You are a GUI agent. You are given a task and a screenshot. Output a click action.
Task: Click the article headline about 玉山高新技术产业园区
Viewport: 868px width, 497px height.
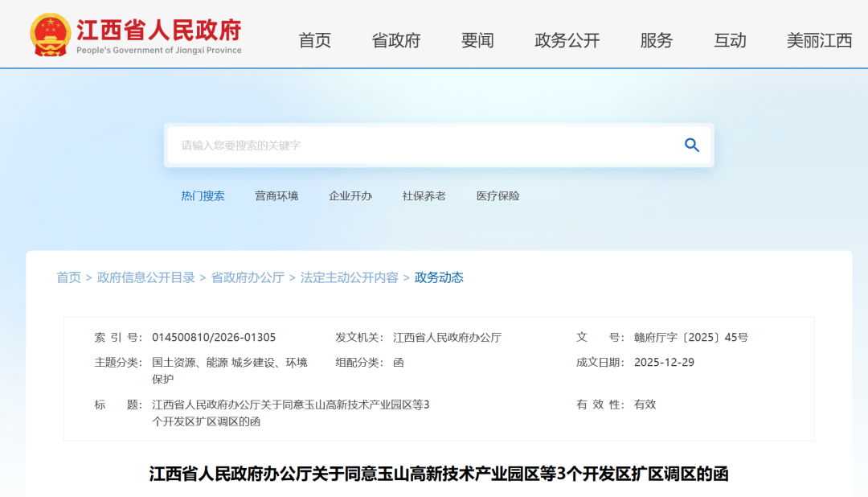[439, 474]
